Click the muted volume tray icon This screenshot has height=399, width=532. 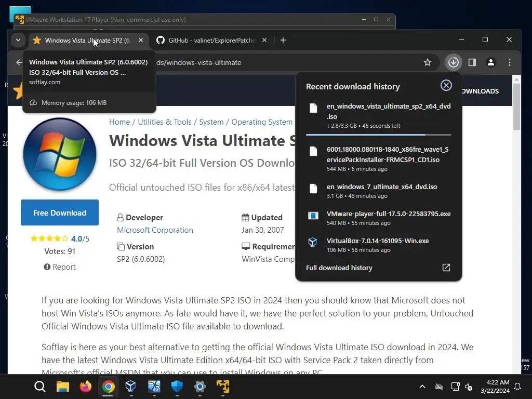[469, 387]
